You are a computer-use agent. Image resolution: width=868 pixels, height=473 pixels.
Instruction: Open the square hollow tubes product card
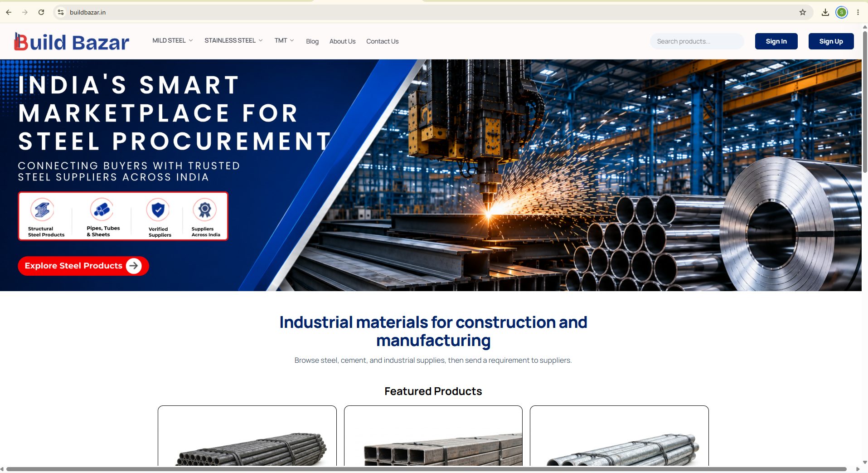(x=433, y=436)
